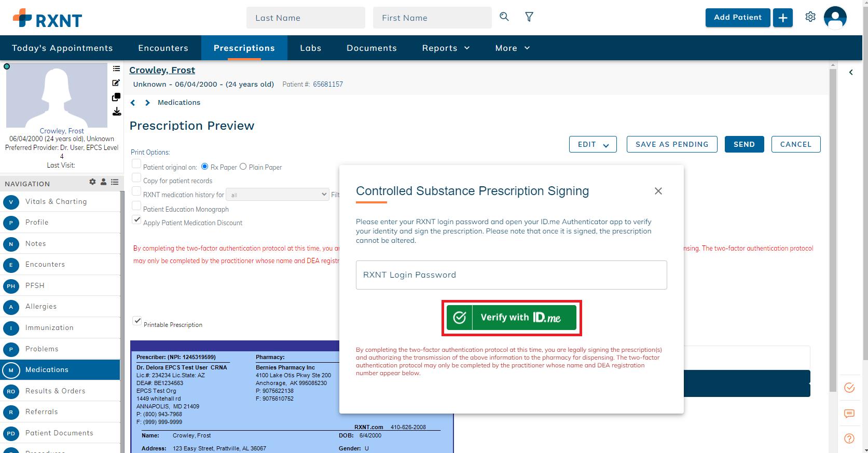The height and width of the screenshot is (453, 868).
Task: Expand the More menu
Action: (513, 48)
